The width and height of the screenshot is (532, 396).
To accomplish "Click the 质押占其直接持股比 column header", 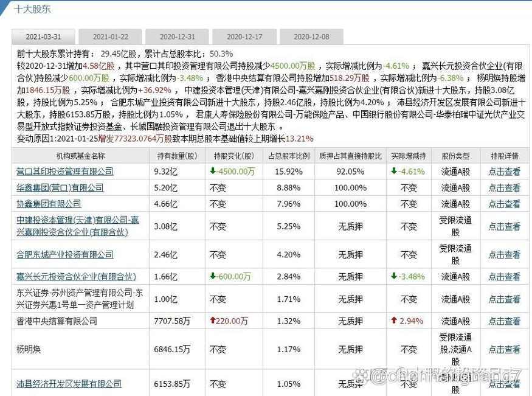I will [x=350, y=156].
